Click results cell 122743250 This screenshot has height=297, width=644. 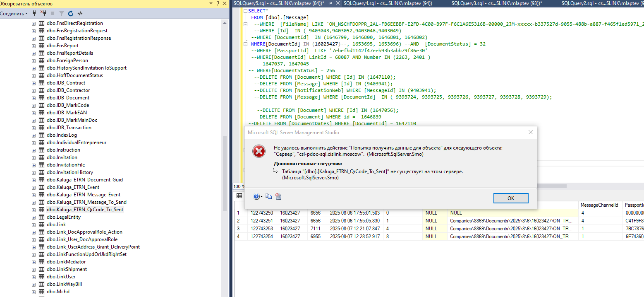pyautogui.click(x=262, y=213)
